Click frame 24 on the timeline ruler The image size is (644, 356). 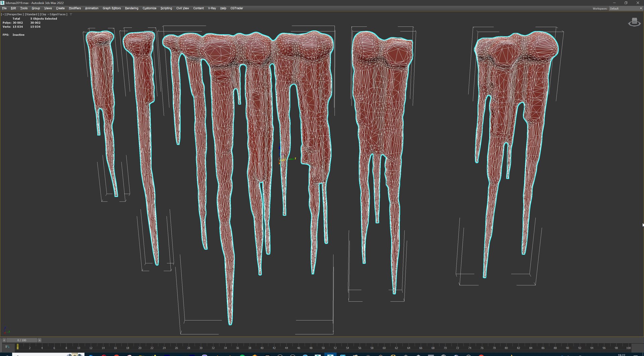coord(164,348)
